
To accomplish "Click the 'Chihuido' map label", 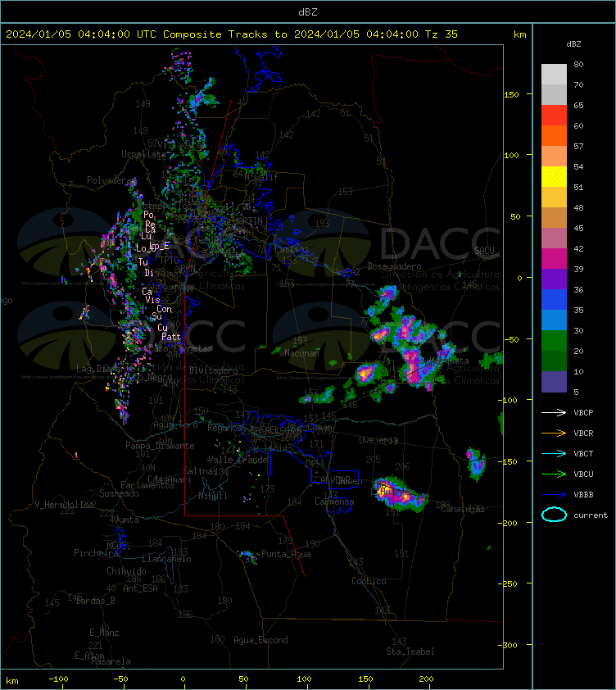I will coord(126,571).
